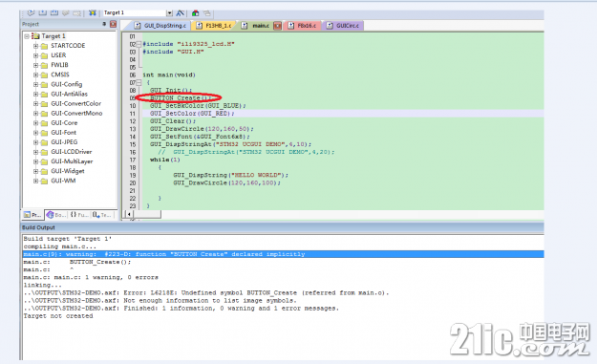
Task: Expand the USER folder
Action: coord(35,55)
